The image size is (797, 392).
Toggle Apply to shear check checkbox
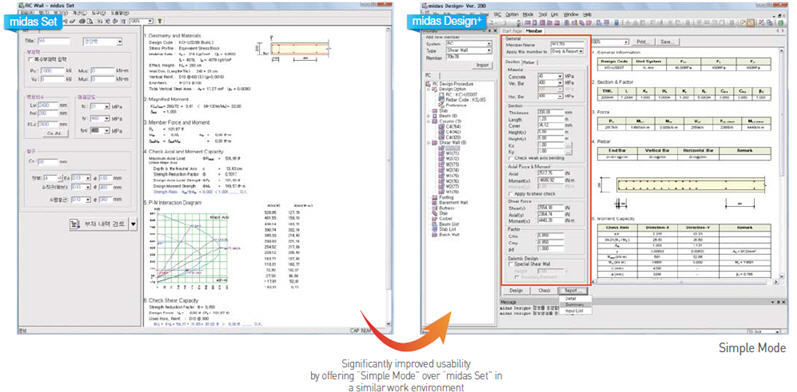(x=510, y=194)
